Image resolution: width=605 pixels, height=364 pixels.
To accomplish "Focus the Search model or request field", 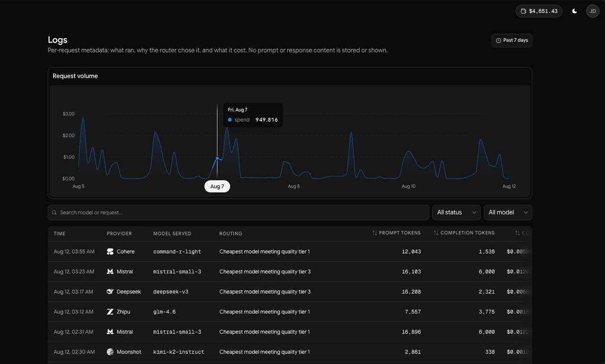I will [x=238, y=212].
